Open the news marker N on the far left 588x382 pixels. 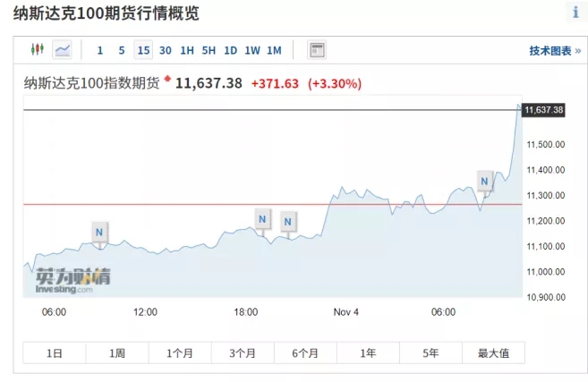[x=99, y=232]
